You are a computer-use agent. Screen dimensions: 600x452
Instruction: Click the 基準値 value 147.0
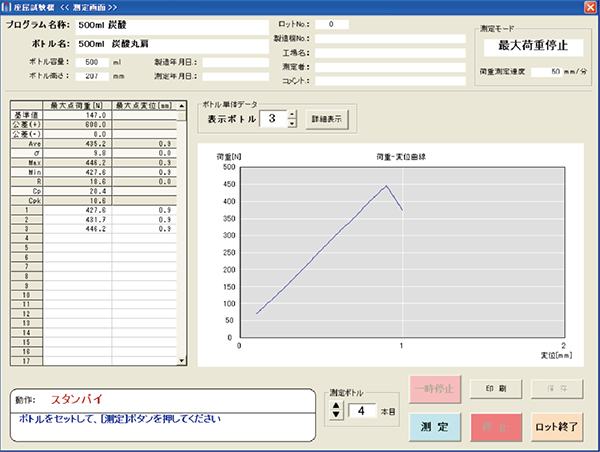(78, 115)
